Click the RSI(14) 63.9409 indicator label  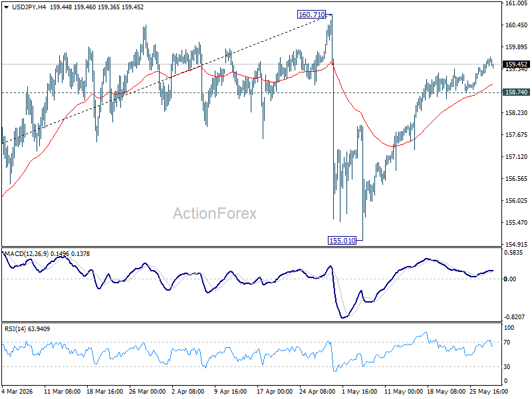click(x=27, y=329)
